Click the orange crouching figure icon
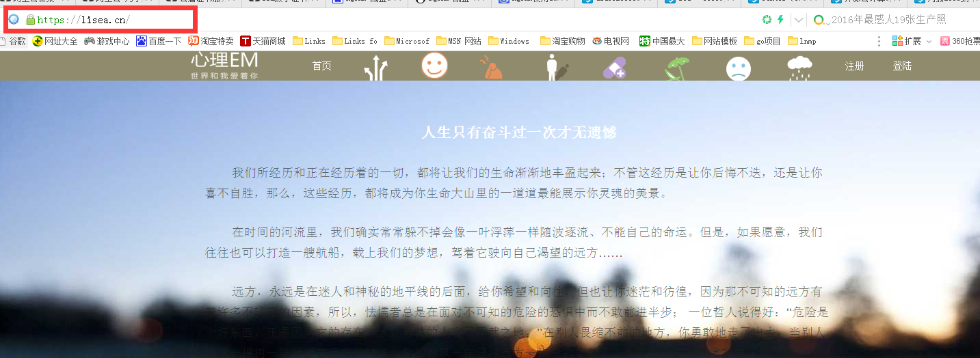The width and height of the screenshot is (980, 358). coord(492,68)
